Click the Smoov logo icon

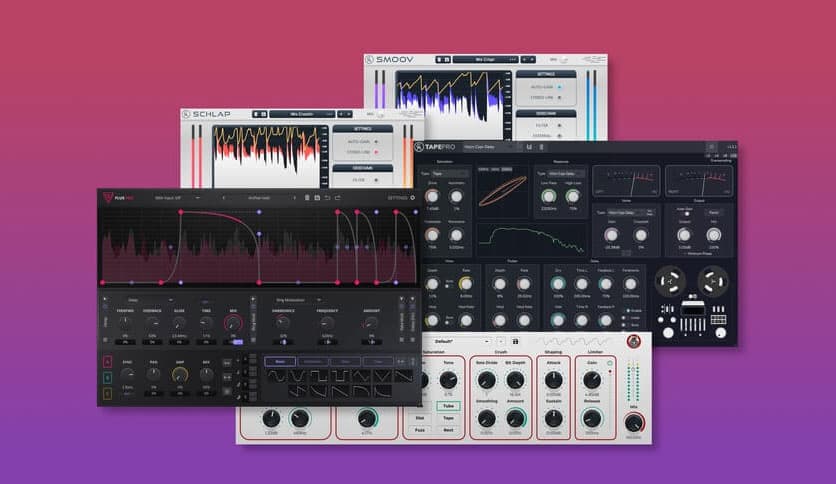click(369, 60)
